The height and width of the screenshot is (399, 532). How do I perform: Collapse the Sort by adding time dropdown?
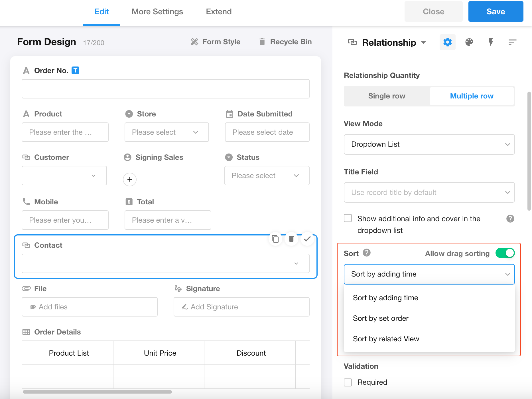(429, 274)
